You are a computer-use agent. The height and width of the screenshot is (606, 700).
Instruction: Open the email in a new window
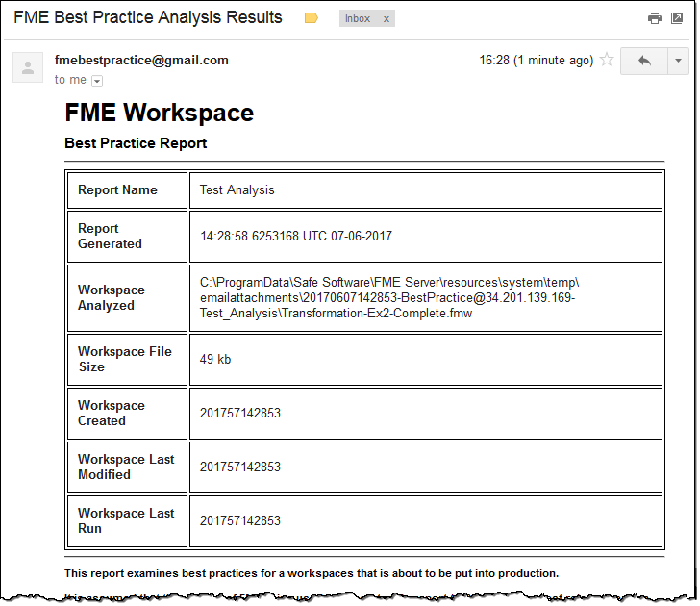677,18
